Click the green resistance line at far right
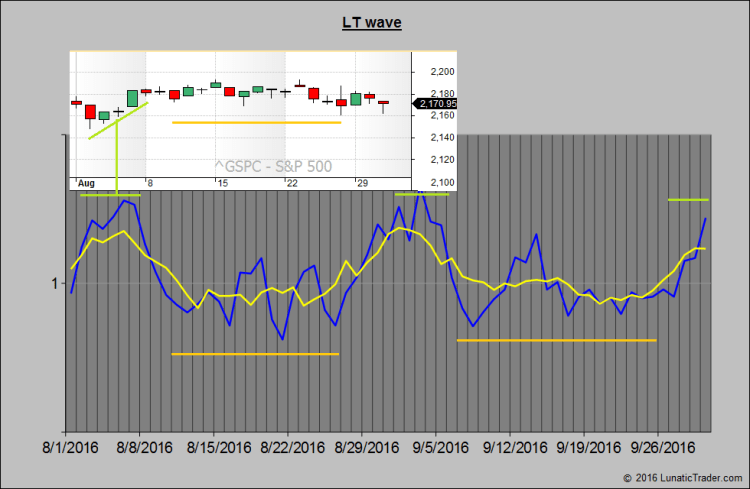The image size is (750, 489). (x=688, y=200)
